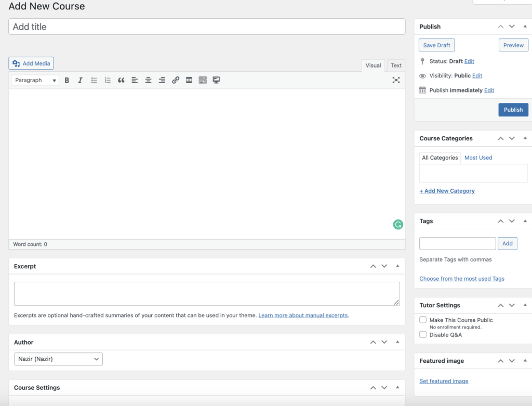Switch to the Text editor tab

(x=396, y=66)
